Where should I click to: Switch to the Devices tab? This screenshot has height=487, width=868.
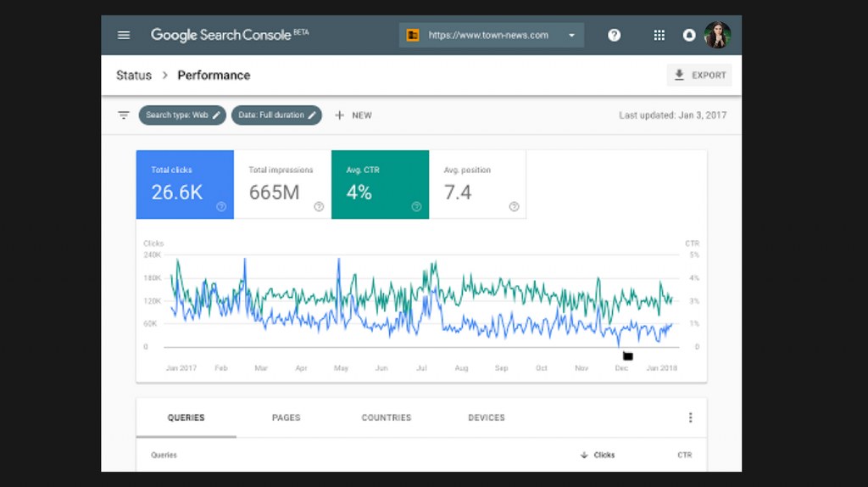tap(487, 417)
